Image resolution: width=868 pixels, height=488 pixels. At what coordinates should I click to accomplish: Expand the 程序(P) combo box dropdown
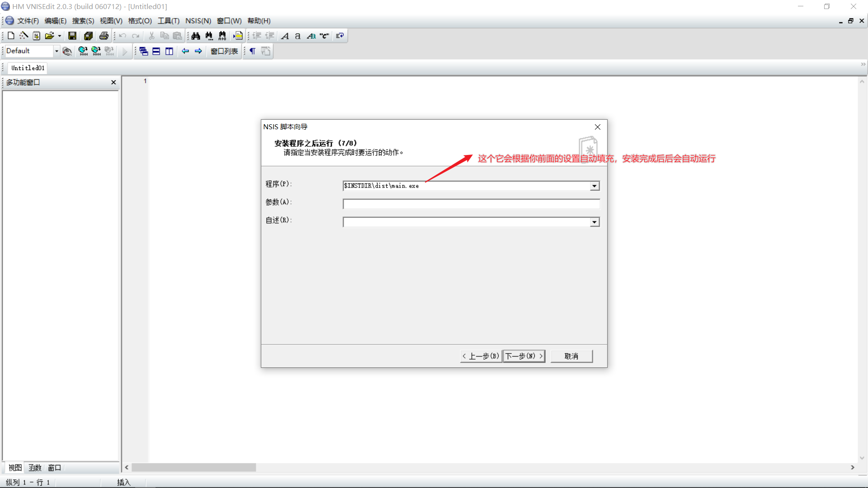(594, 186)
